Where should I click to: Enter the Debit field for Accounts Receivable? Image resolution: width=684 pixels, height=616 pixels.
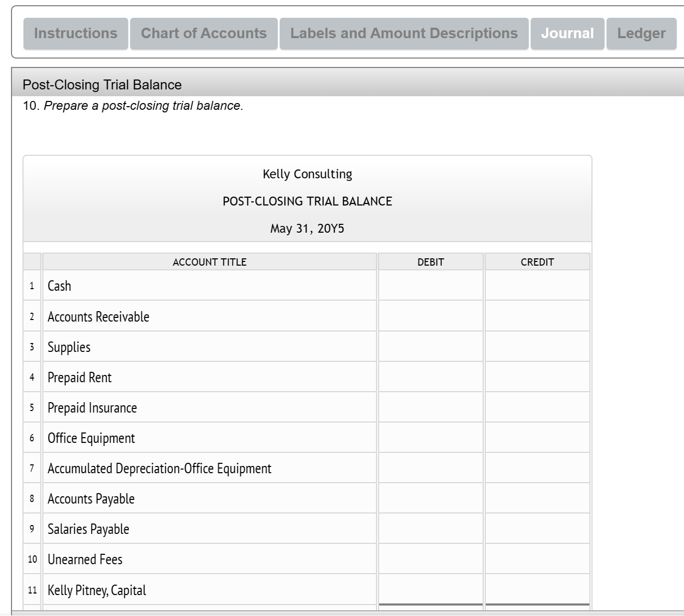pos(430,316)
